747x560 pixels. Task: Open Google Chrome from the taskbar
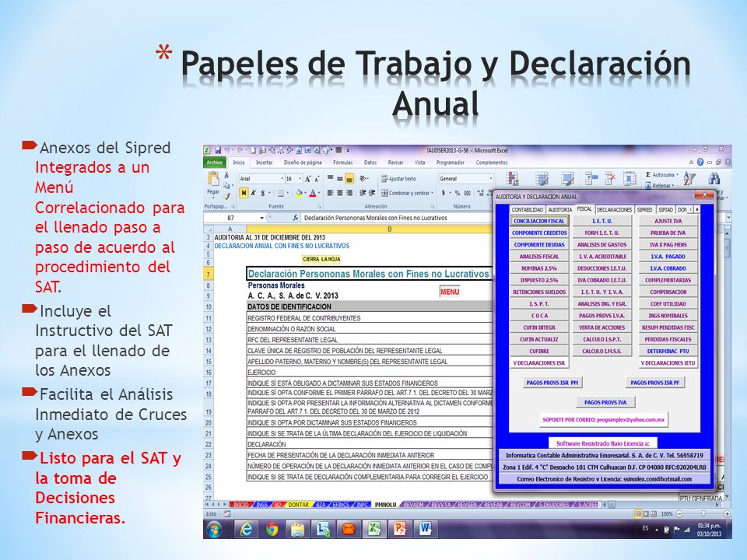(272, 529)
